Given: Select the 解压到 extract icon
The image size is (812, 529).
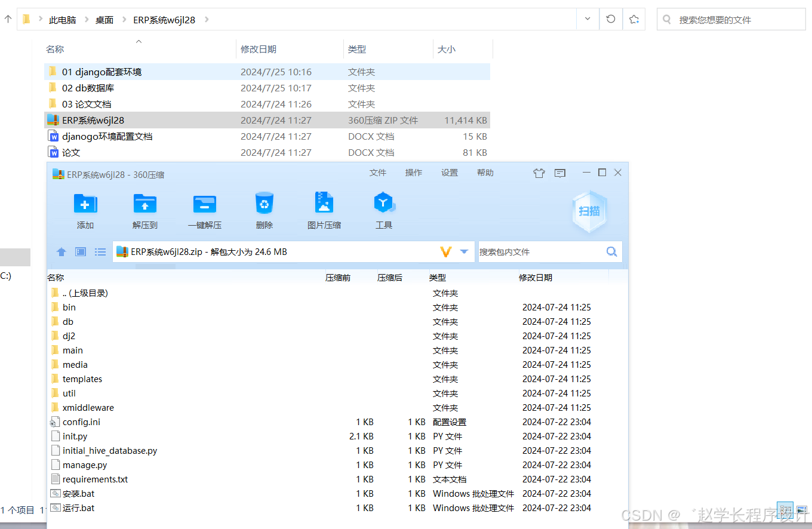Looking at the screenshot, I should pyautogui.click(x=144, y=210).
